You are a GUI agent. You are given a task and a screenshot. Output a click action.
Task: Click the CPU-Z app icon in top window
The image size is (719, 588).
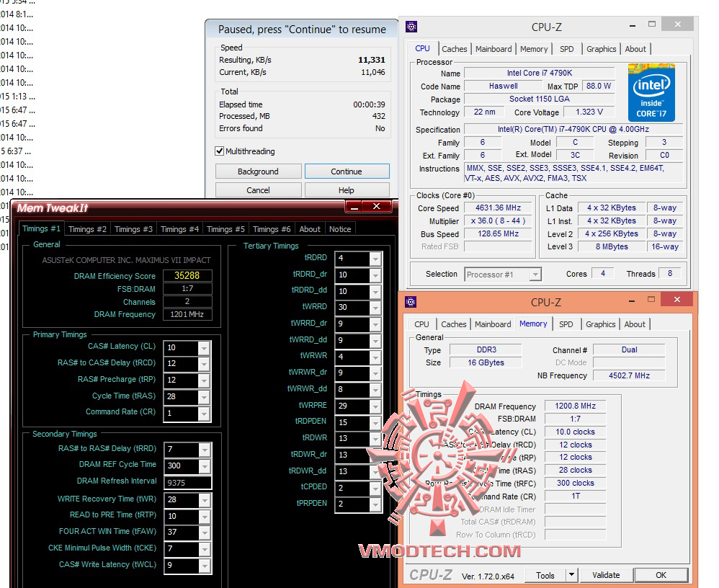point(411,27)
